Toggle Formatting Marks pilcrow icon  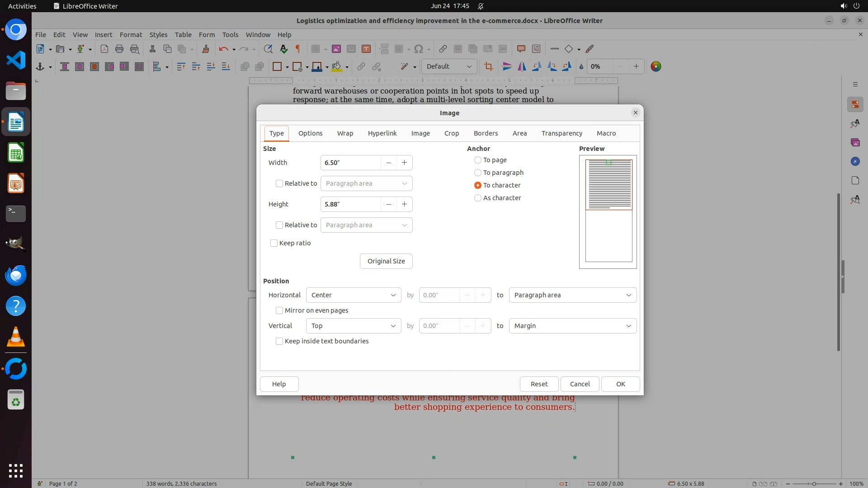(x=298, y=49)
